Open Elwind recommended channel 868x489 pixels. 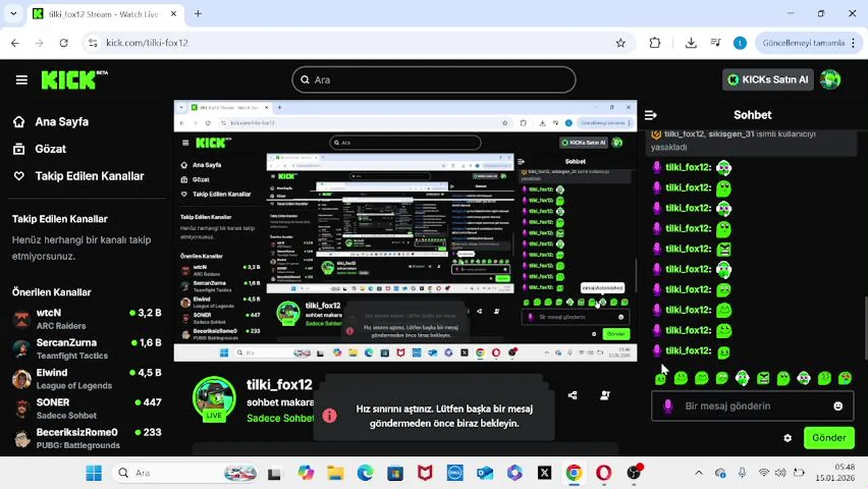(87, 378)
